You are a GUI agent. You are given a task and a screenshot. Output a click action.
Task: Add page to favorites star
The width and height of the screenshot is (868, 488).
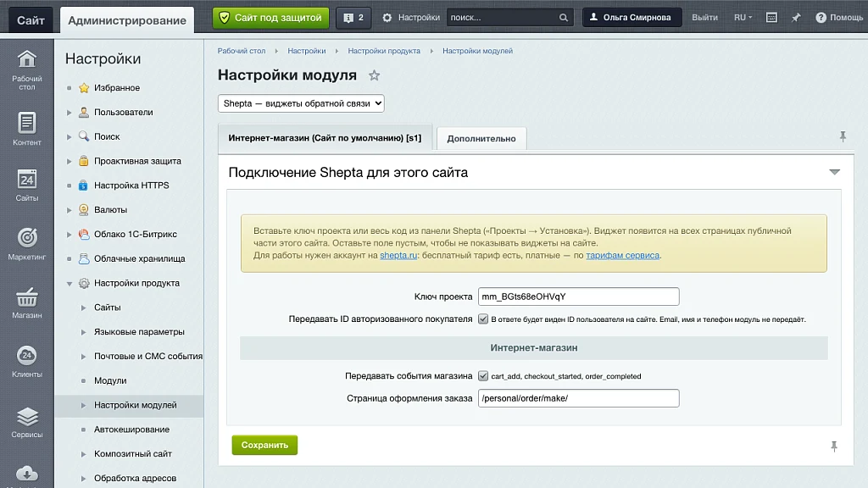[374, 75]
